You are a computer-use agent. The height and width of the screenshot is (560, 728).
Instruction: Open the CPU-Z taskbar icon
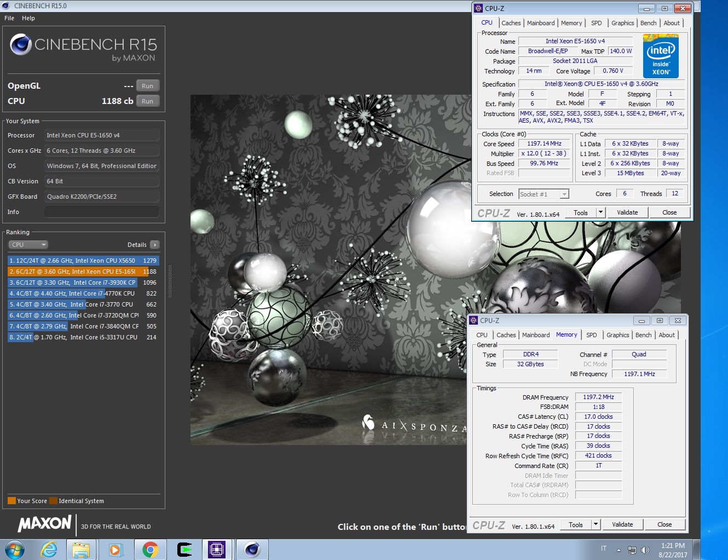tap(217, 550)
